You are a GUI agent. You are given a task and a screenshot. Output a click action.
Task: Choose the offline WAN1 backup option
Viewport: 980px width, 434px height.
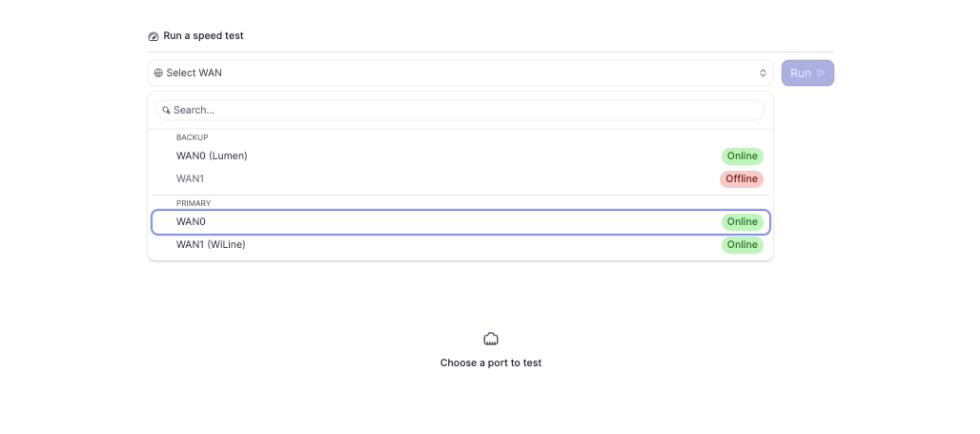coord(190,179)
